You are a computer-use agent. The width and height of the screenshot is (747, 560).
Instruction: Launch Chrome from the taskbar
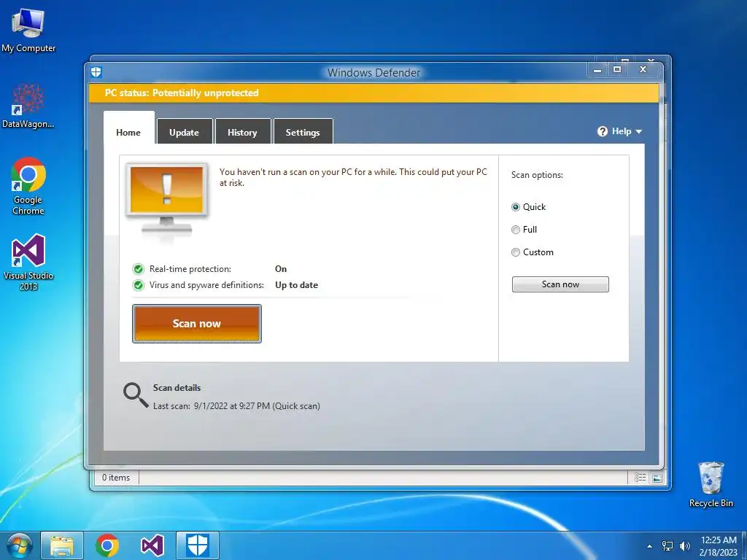[x=107, y=545]
